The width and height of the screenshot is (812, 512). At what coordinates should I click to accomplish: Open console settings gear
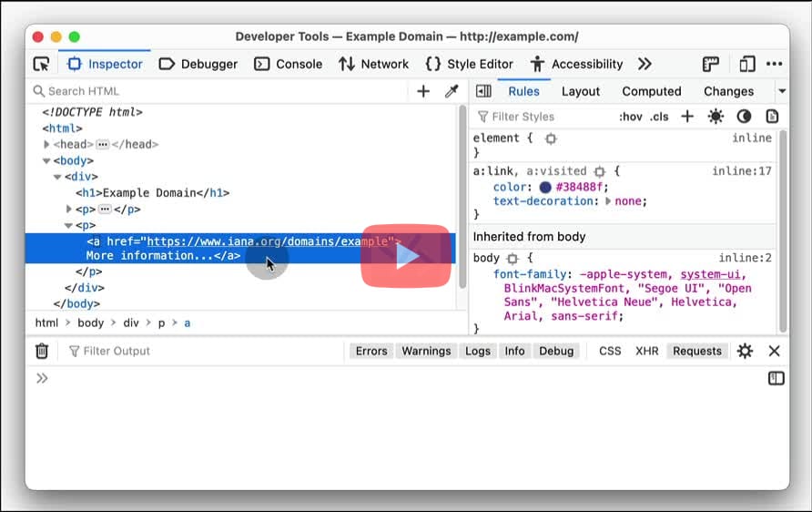pyautogui.click(x=745, y=351)
